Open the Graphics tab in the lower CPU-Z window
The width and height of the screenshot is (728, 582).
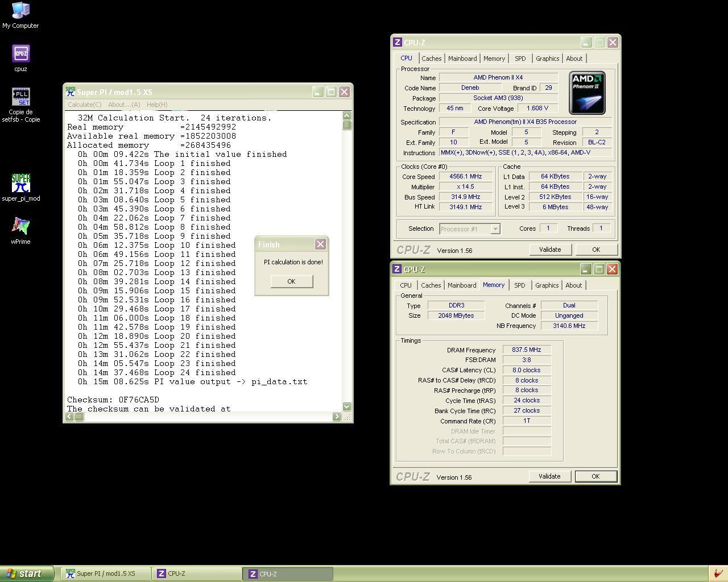[547, 285]
